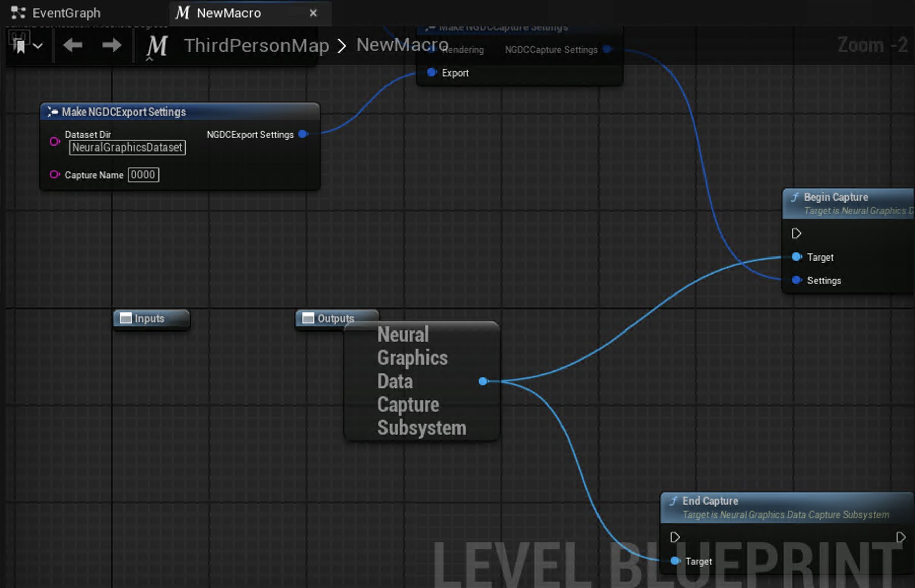Click the NewMacro breadcrumb label
Screen dimensions: 915x588
[402, 45]
